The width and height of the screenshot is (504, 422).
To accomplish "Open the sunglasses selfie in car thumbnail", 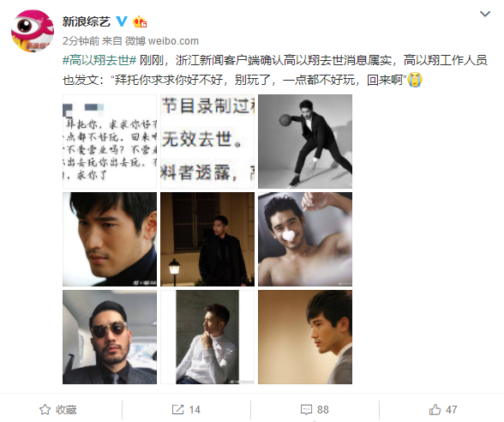I will [110, 337].
